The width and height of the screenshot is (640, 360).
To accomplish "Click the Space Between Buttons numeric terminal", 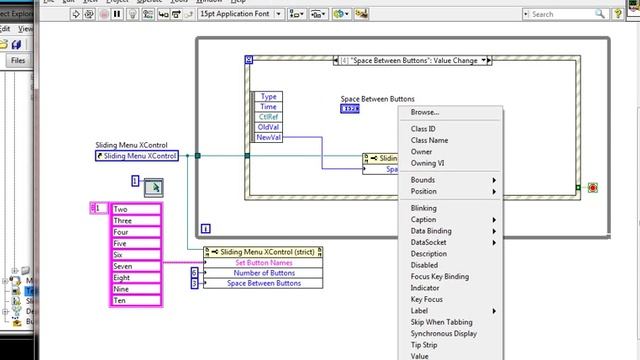I will 350,109.
